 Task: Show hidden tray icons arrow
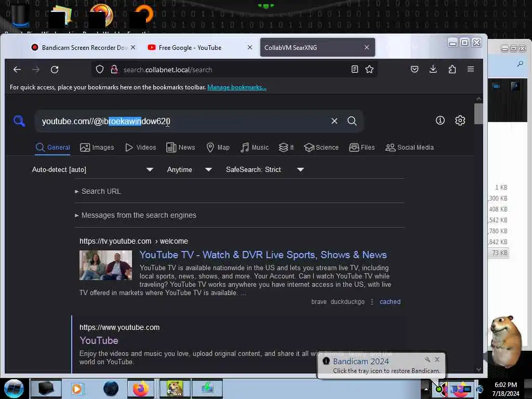[x=426, y=389]
